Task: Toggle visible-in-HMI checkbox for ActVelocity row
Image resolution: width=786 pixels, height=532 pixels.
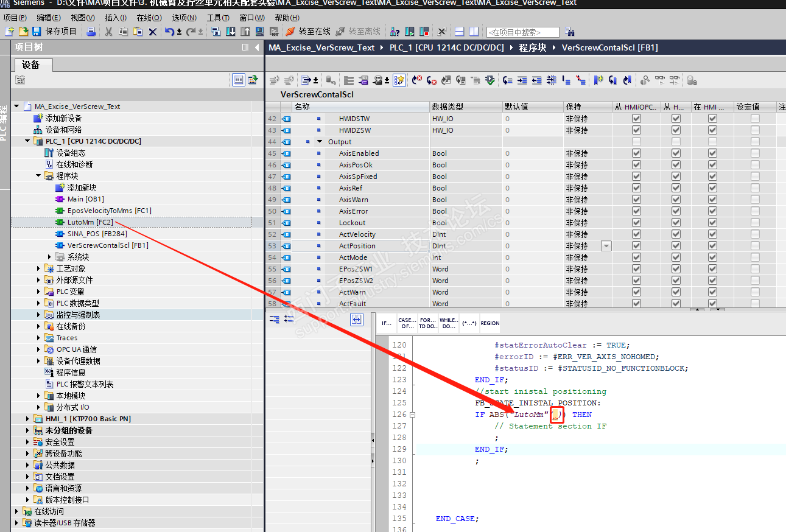Action: (x=712, y=234)
